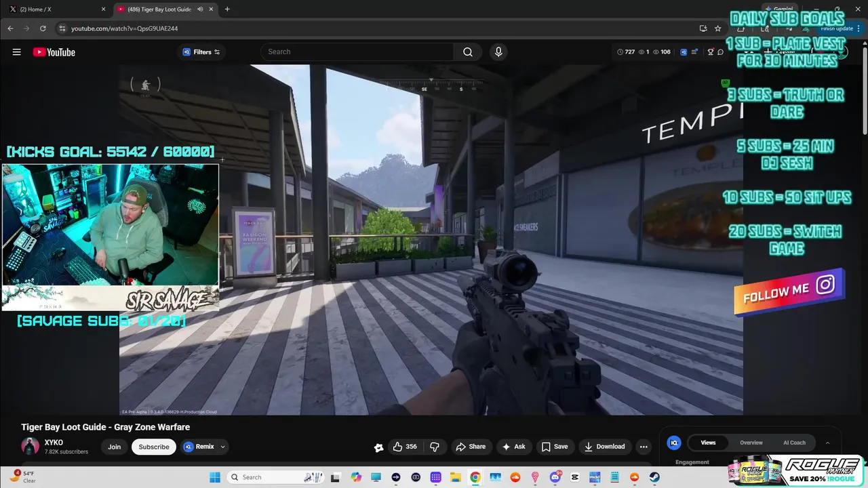The image size is (868, 488).
Task: Open the Windows Start menu
Action: click(215, 477)
